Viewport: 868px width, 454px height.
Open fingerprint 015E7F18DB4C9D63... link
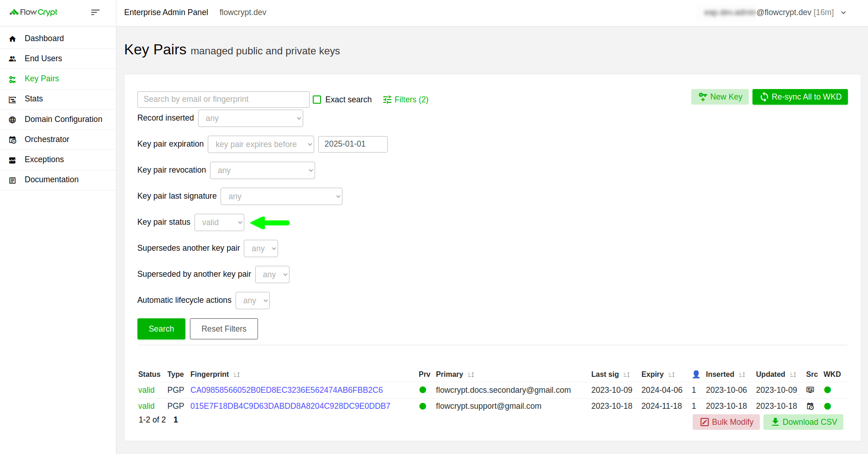tap(290, 406)
